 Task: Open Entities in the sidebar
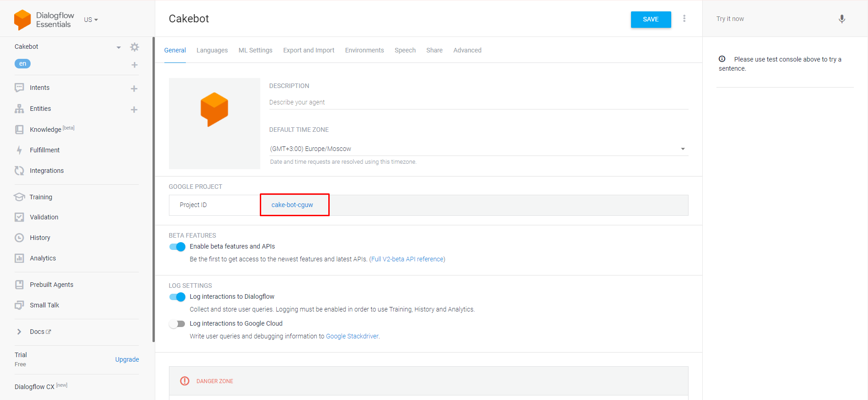pyautogui.click(x=40, y=109)
